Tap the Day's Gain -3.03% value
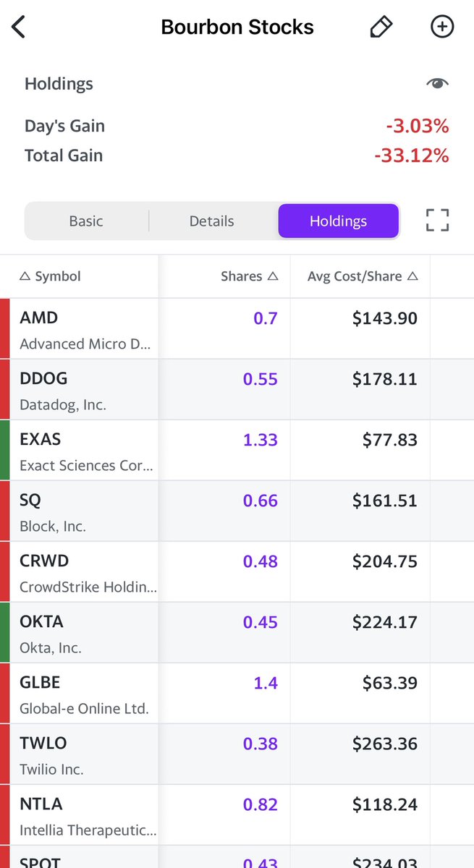The height and width of the screenshot is (868, 474). pos(417,127)
